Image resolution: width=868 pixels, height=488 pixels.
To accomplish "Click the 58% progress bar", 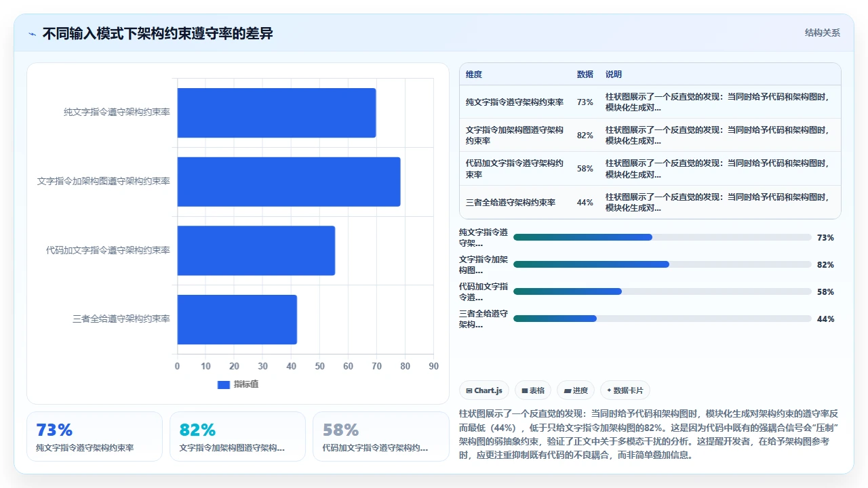I will [663, 291].
